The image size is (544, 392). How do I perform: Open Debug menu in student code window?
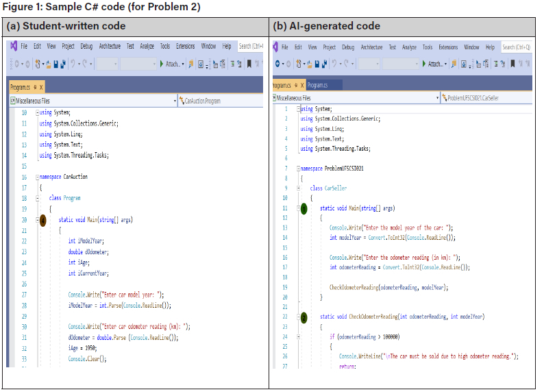(x=86, y=47)
